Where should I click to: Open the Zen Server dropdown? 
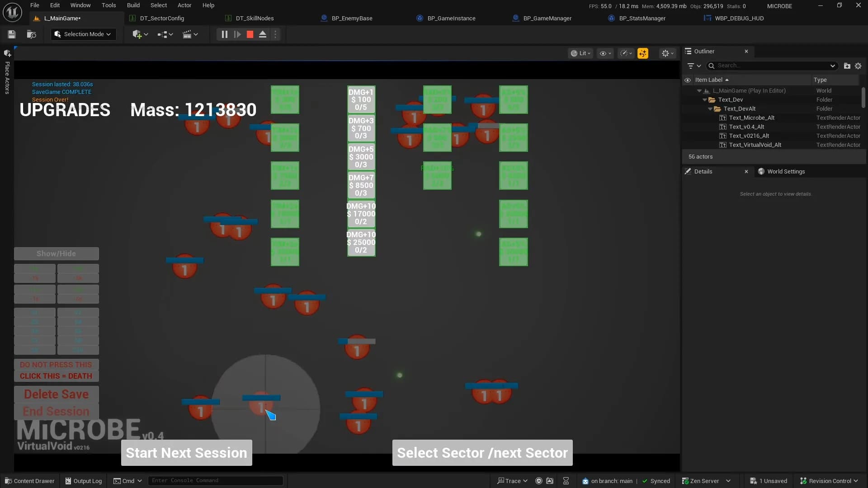click(x=706, y=481)
